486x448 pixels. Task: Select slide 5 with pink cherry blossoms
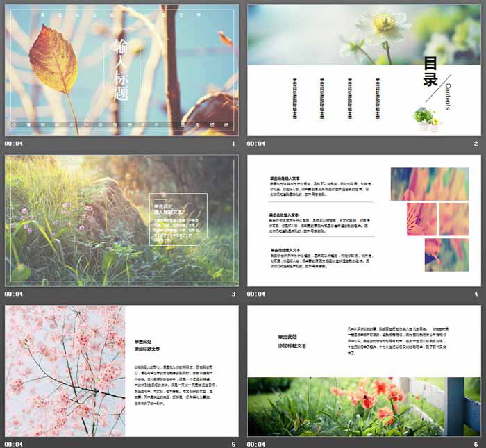pyautogui.click(x=121, y=371)
